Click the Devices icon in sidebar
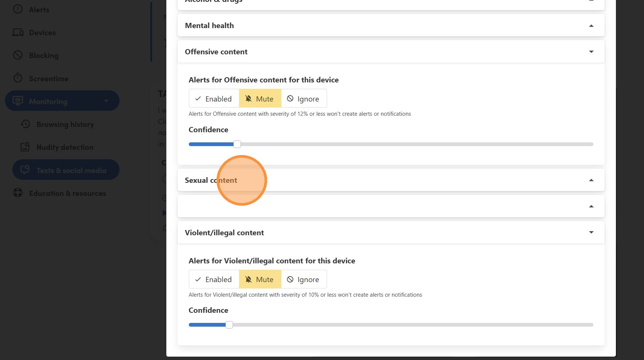The height and width of the screenshot is (360, 644). pos(18,32)
